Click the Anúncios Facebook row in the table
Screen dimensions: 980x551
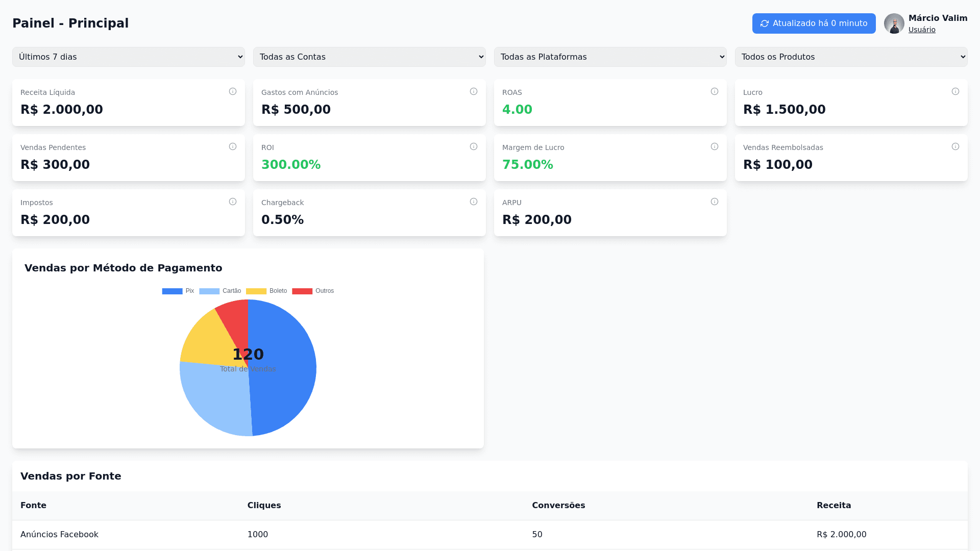pyautogui.click(x=59, y=534)
